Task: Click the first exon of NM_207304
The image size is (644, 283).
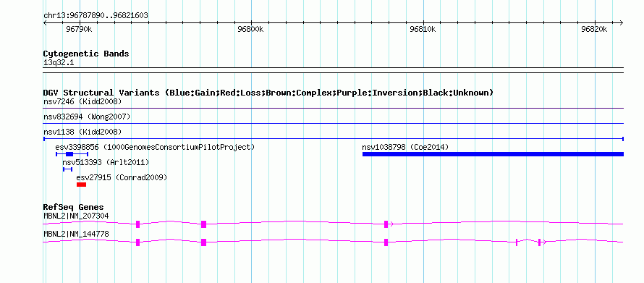Action: (138, 224)
